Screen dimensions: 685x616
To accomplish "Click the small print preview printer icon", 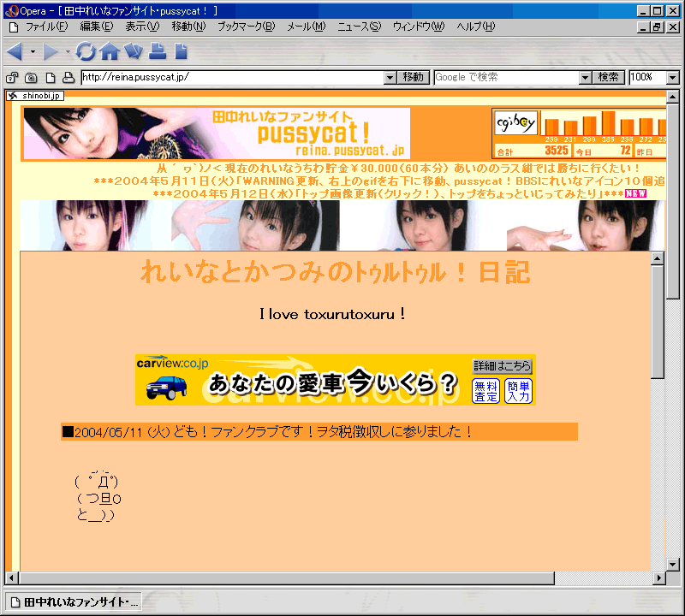I will (x=68, y=78).
